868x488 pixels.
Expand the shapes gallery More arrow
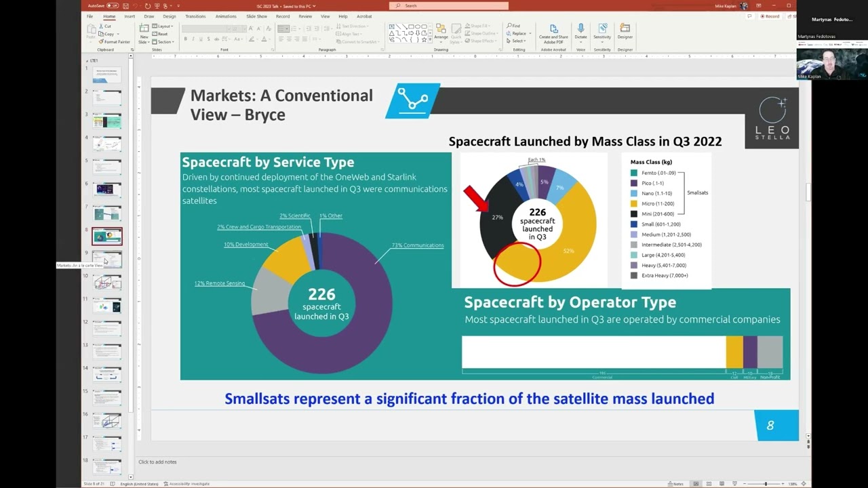click(430, 41)
